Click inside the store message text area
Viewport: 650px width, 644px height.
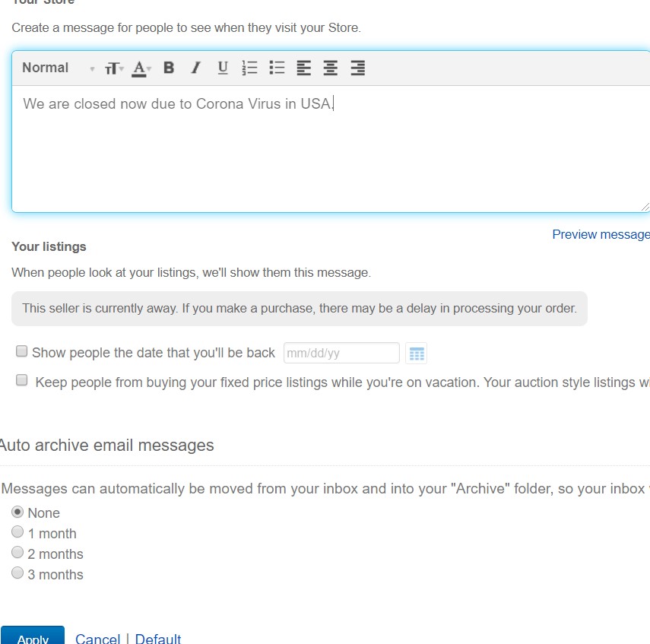pyautogui.click(x=331, y=149)
